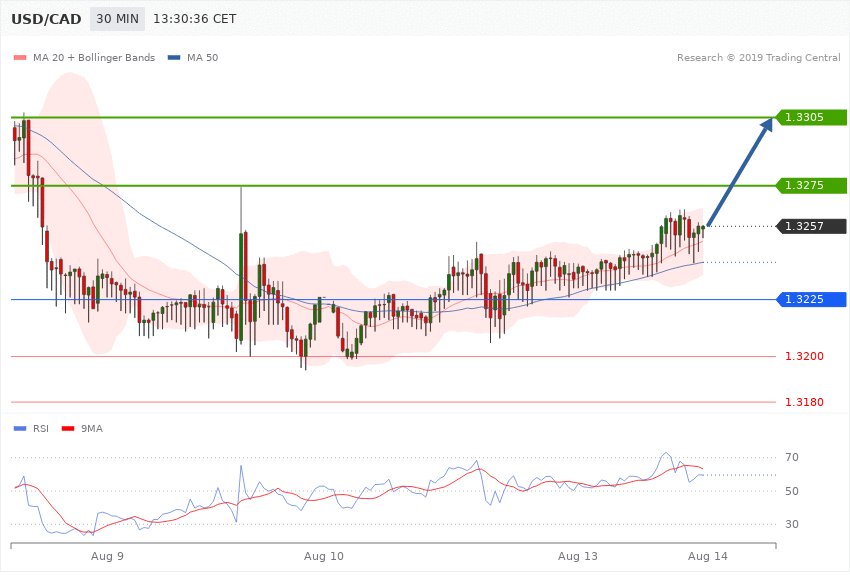Screen dimensions: 850x576
Task: Click the USD/CAD pair title
Action: [x=46, y=19]
